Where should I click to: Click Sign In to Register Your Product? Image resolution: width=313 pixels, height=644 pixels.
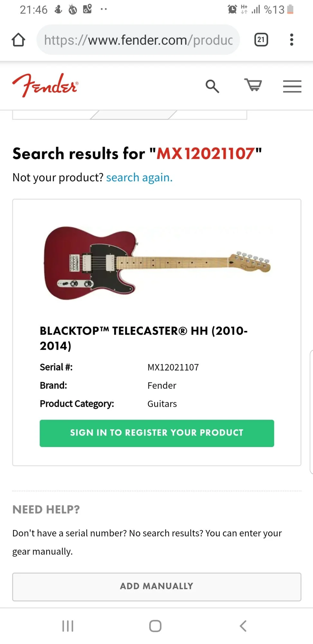(x=157, y=433)
